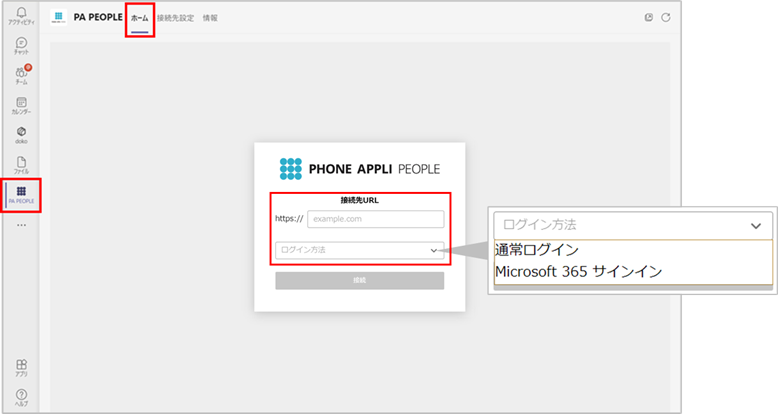This screenshot has width=778, height=414.
Task: Click the https:// prefix text
Action: [289, 219]
